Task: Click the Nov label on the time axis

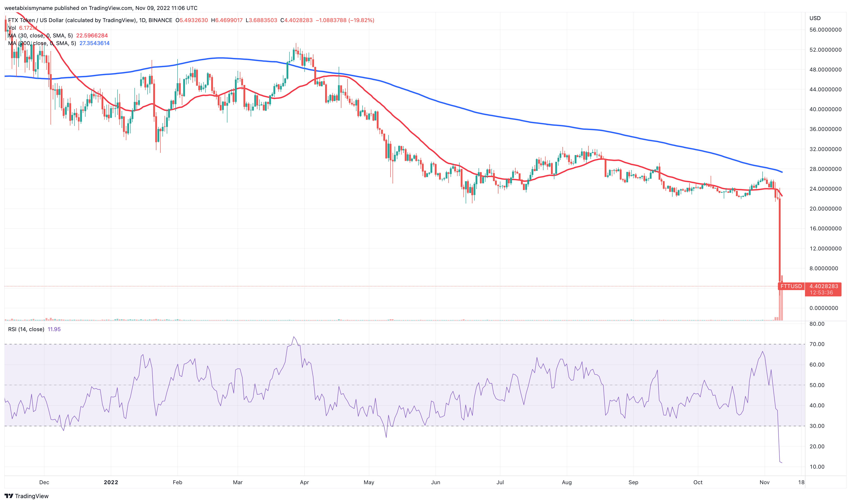Action: 764,482
